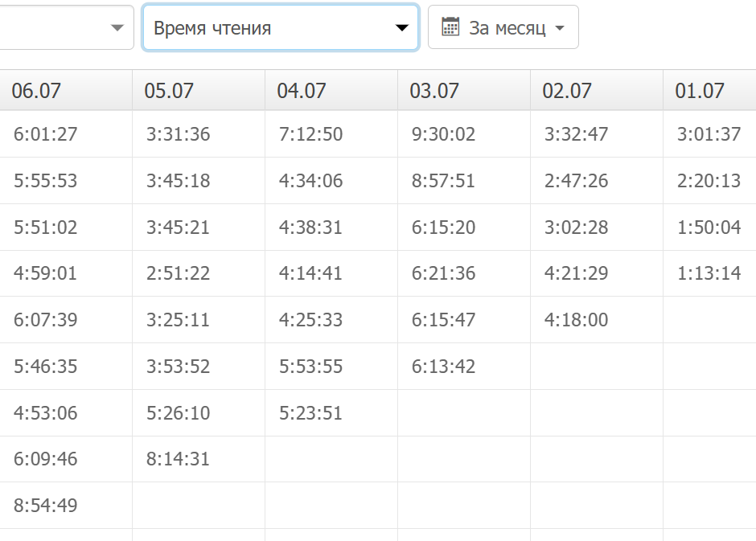
Task: Click the 02.07 column header
Action: click(568, 91)
